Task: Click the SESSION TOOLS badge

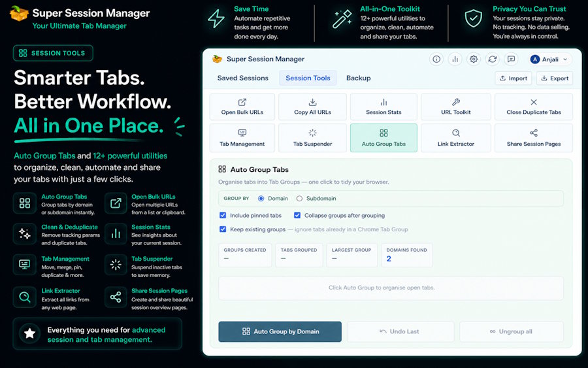Action: tap(53, 53)
